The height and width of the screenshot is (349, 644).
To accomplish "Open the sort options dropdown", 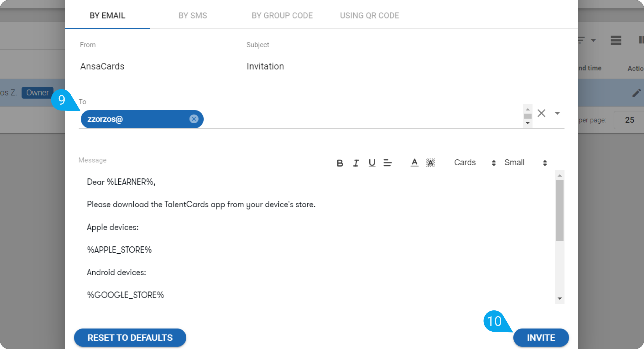I will tap(587, 40).
